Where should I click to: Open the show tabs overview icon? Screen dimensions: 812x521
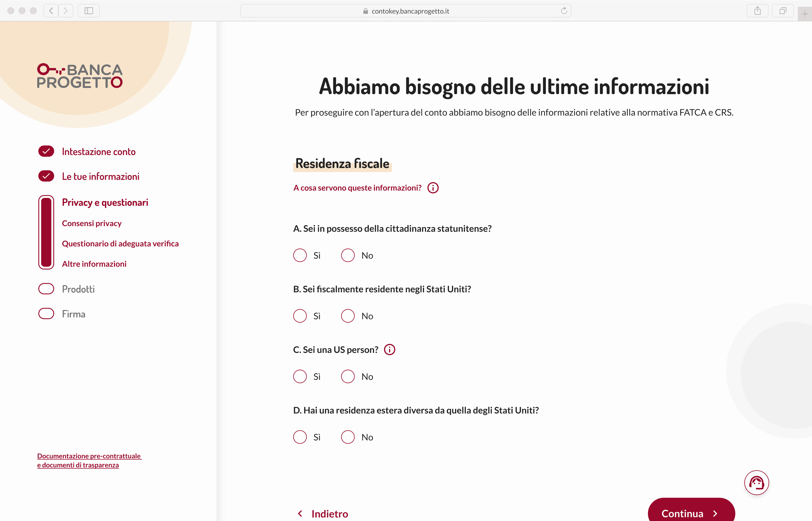tap(783, 11)
